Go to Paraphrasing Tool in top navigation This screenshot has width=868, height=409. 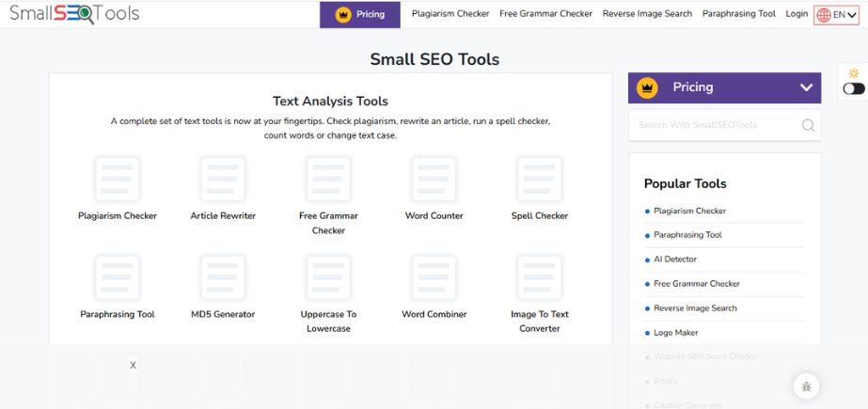coord(739,14)
